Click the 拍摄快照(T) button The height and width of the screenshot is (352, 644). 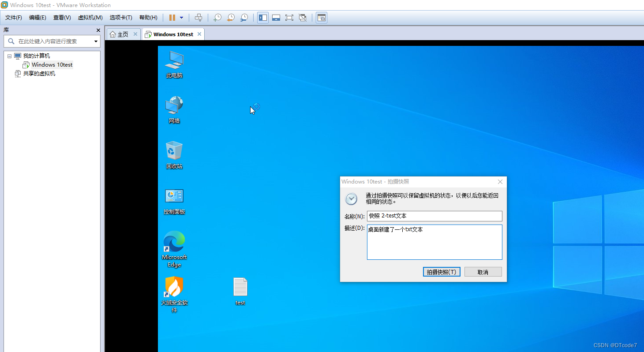coord(442,272)
